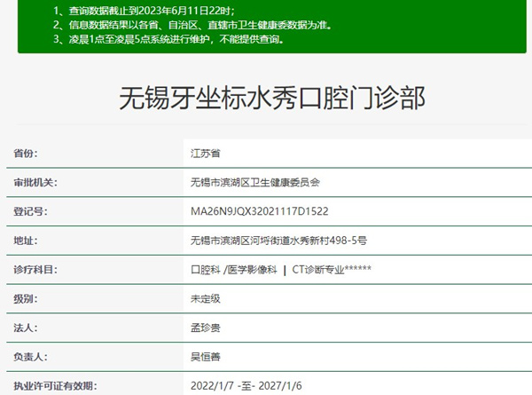Screen dimensions: 532x395
Task: Click the 诊疗科目 field label
Action: coord(35,270)
